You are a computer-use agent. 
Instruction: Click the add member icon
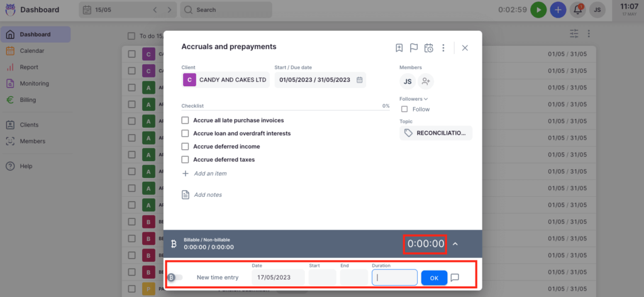tap(426, 81)
